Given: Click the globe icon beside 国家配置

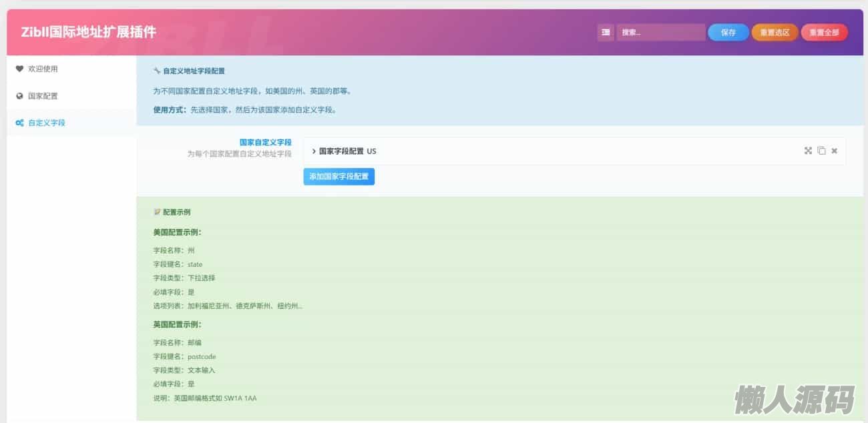Looking at the screenshot, I should click(19, 96).
